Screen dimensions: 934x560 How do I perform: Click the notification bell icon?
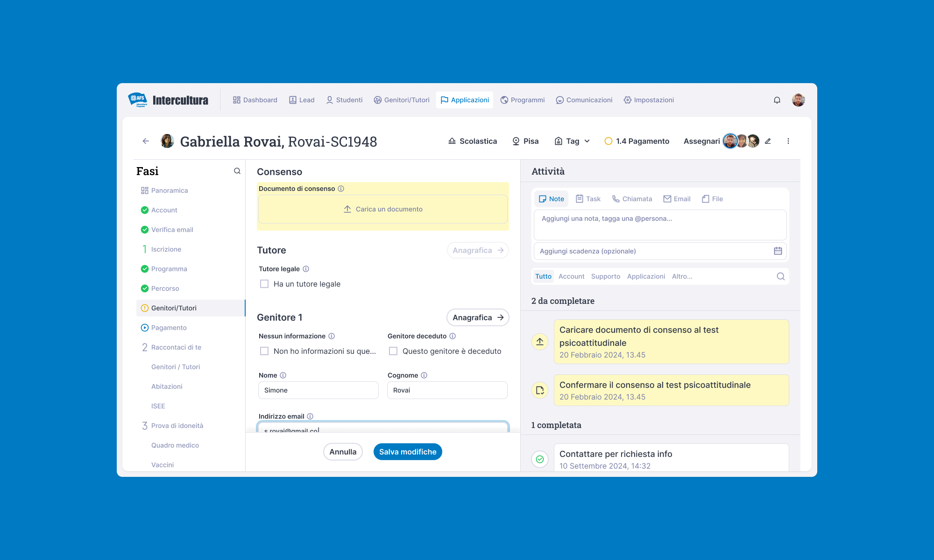coord(777,100)
